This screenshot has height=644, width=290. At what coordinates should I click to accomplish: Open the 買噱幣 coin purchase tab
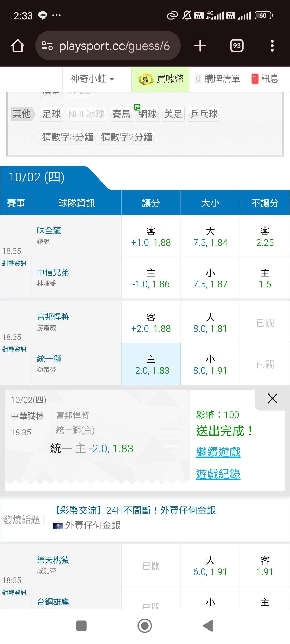[160, 79]
